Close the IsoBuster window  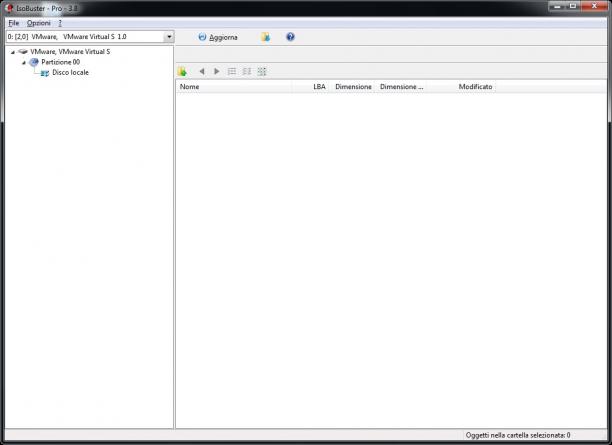point(594,6)
